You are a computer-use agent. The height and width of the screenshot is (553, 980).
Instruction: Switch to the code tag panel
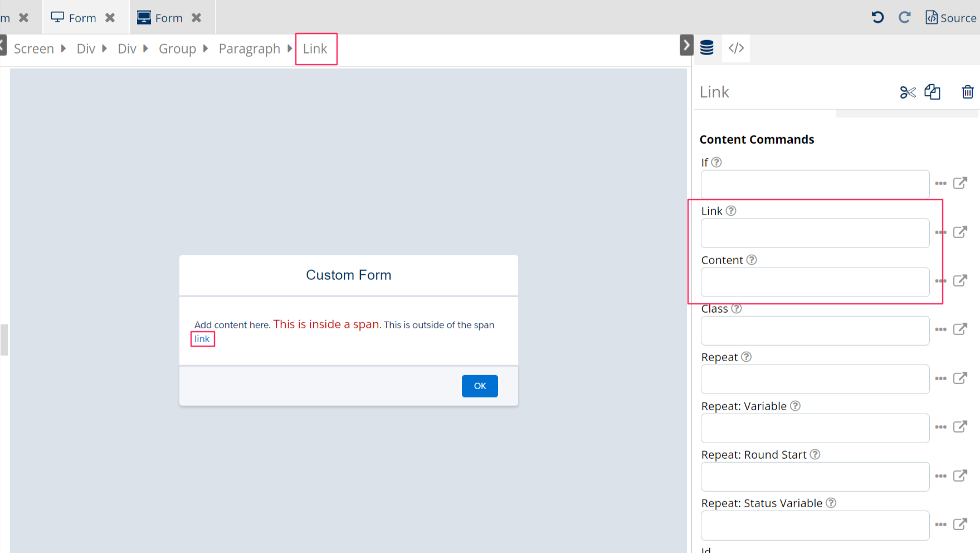(x=736, y=48)
